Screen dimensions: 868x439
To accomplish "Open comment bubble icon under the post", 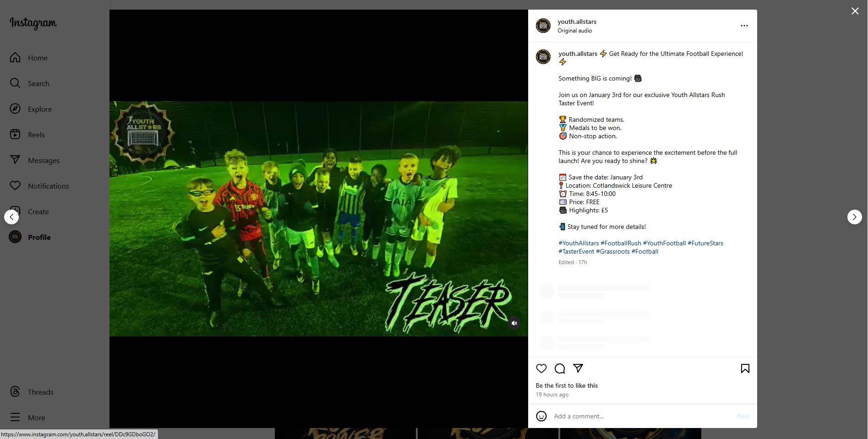I will coord(560,369).
